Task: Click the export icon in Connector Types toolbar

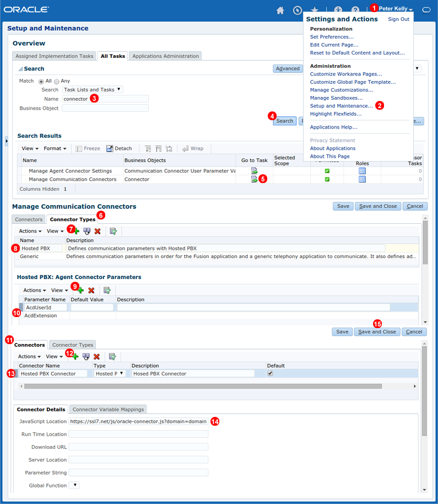Action: coord(113,231)
